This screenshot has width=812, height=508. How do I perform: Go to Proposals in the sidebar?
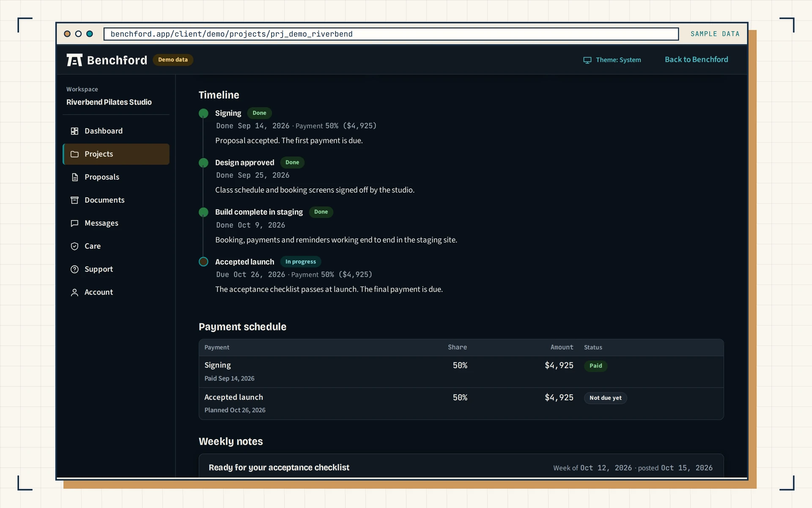(116, 177)
